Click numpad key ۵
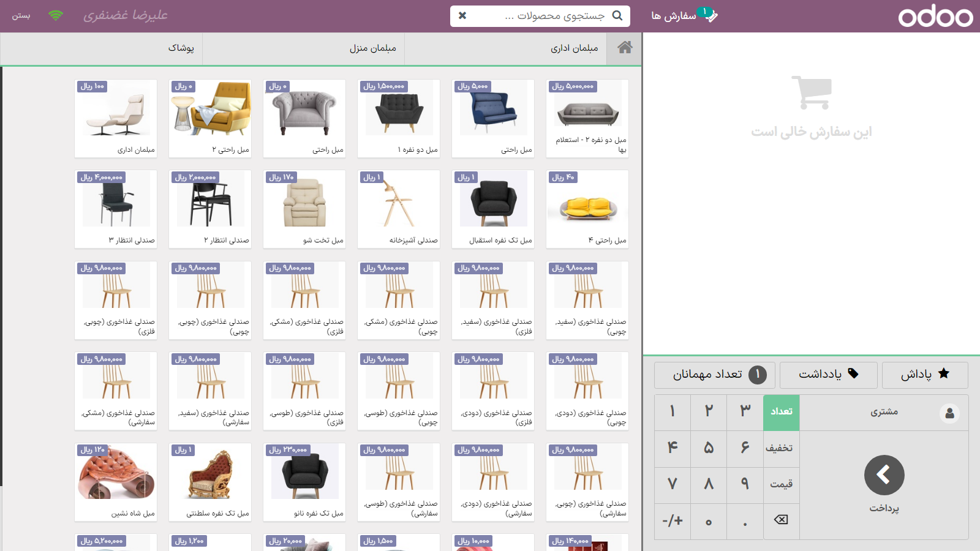 (709, 449)
